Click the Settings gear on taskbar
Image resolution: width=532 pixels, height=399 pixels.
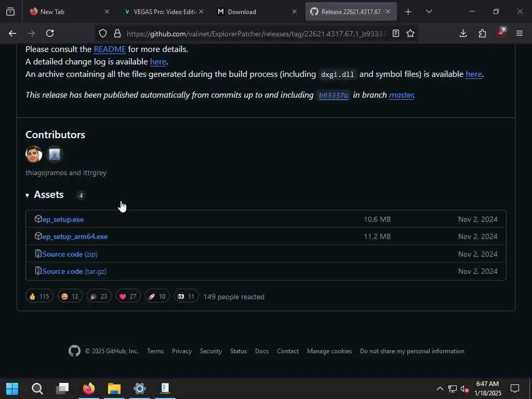[x=139, y=389]
